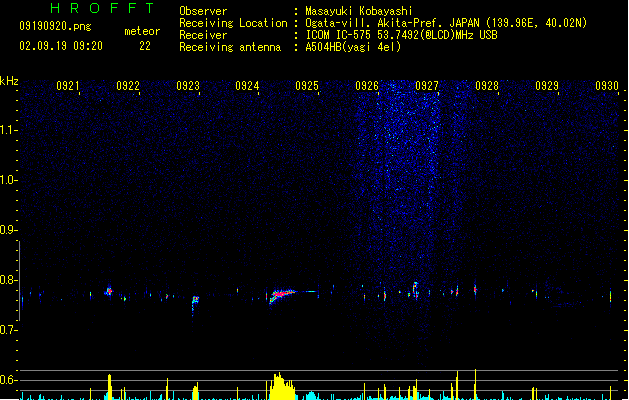The width and height of the screenshot is (629, 400).
Task: Click the 0.7 kHz axis label
Action: [x=8, y=330]
